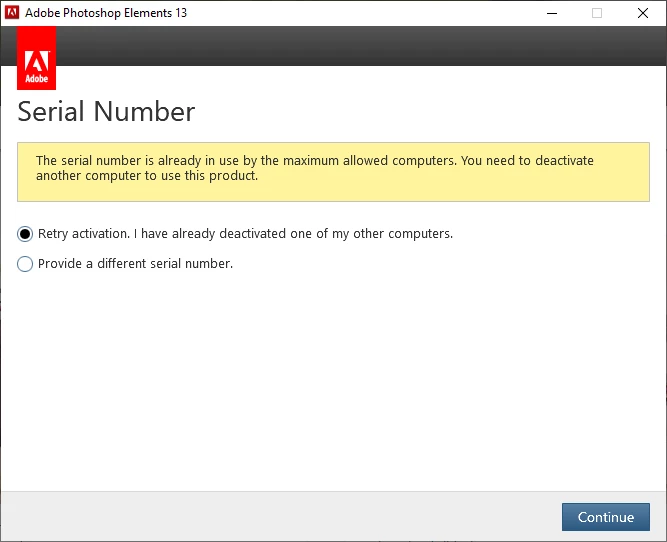
Task: Click the Photoshop Elements title bar icon
Action: tap(12, 13)
